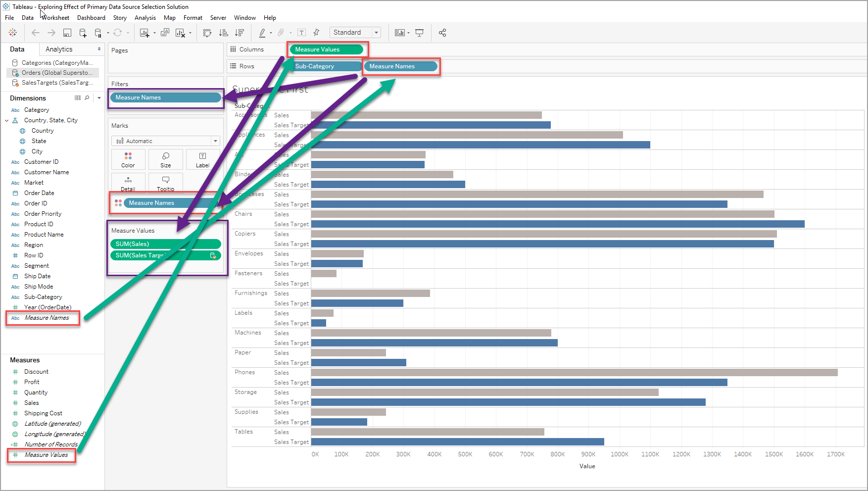Click the Highlight pen icon in the toolbar
This screenshot has height=491, width=868.
coord(263,33)
